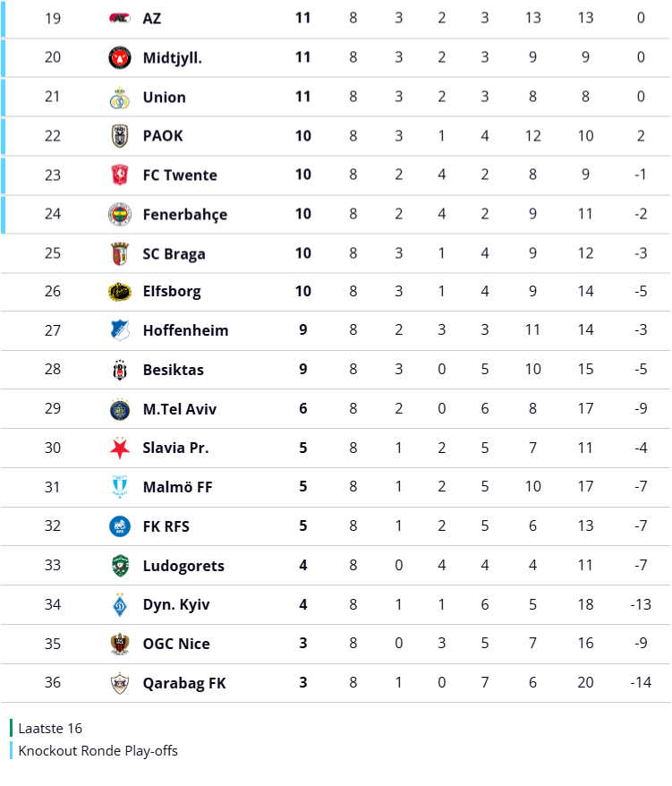Select the Ludogorets team name
Screen dimensions: 672x786
[x=183, y=566]
